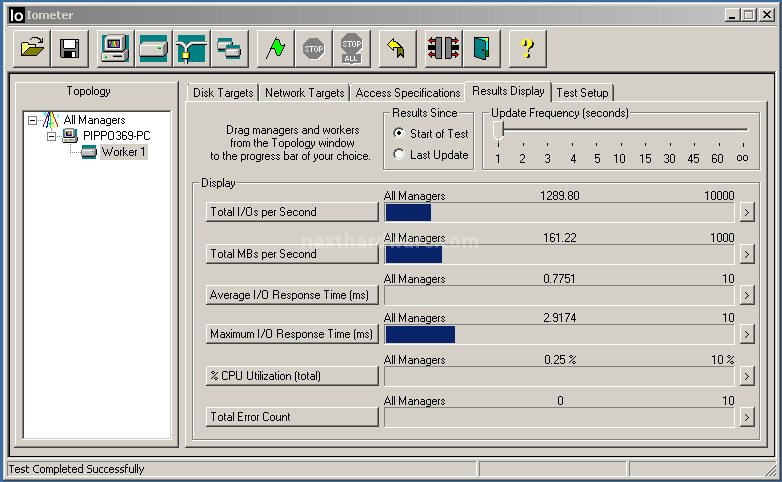Disconnect the selected worker or manager
The height and width of the screenshot is (482, 782).
[x=443, y=48]
